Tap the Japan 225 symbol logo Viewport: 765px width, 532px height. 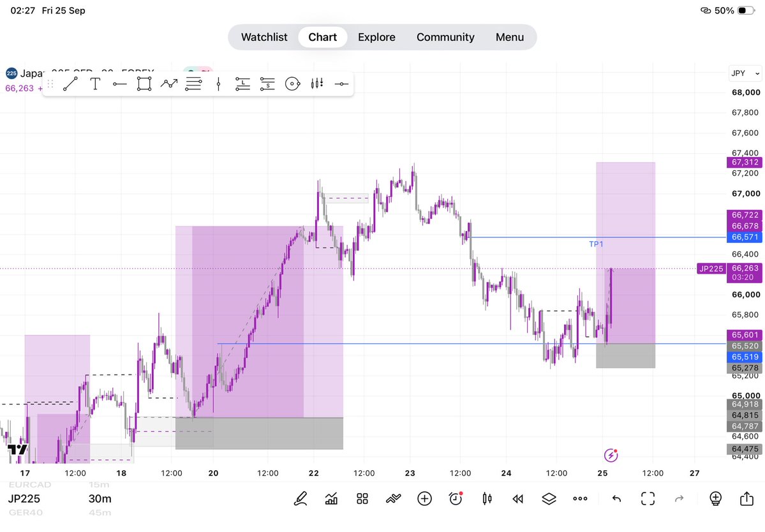point(11,73)
